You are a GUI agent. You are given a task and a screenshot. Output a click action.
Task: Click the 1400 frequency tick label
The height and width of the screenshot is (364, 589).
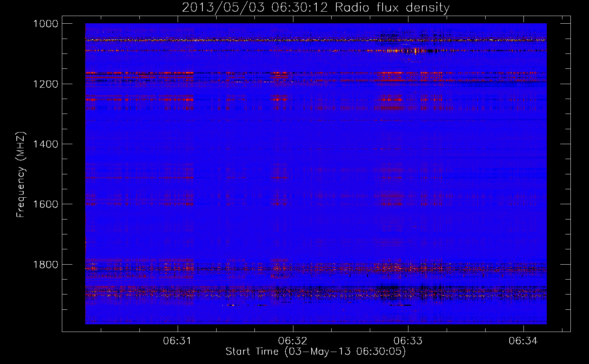[46, 144]
